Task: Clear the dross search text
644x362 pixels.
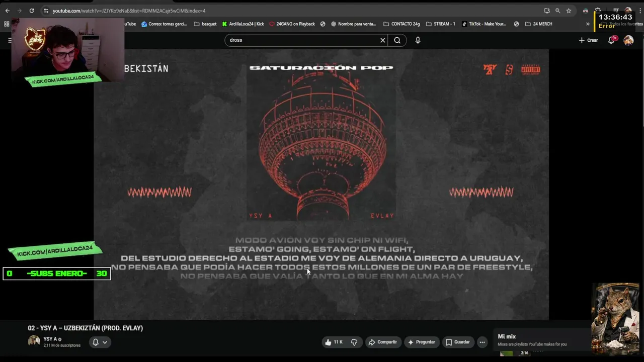Action: (x=382, y=40)
